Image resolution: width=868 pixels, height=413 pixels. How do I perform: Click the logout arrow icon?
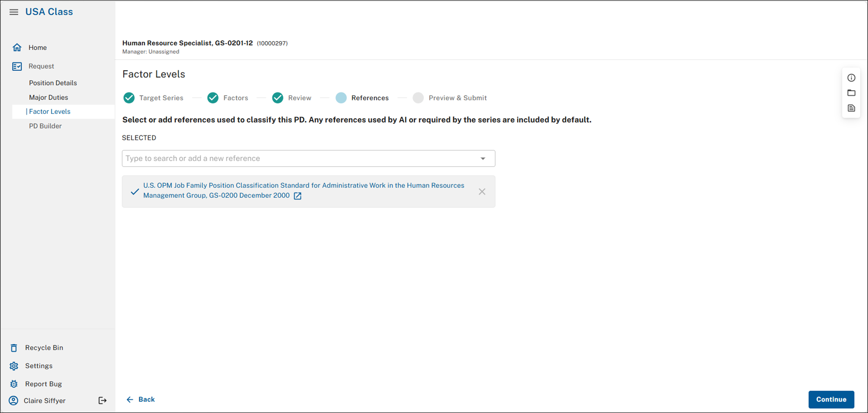[102, 400]
